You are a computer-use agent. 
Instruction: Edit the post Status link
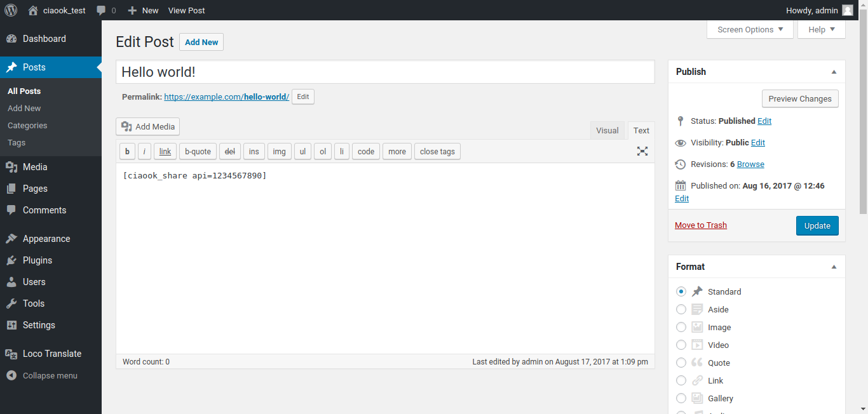coord(764,121)
